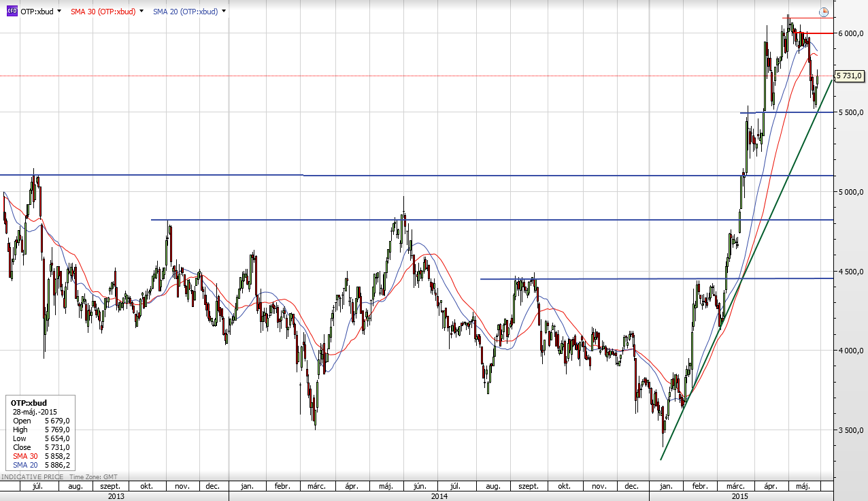Expand the SMA 30 indicator dropdown
This screenshot has width=868, height=501.
tap(141, 12)
